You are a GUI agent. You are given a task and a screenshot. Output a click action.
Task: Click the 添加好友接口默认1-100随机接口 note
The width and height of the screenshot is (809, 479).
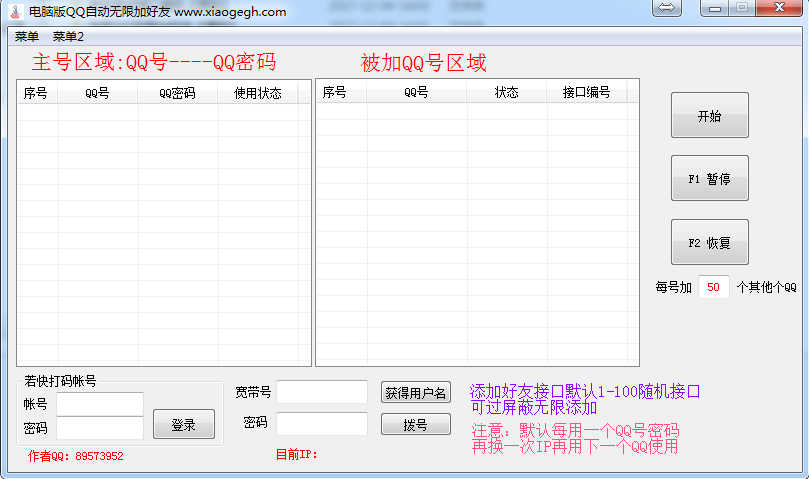pos(585,391)
